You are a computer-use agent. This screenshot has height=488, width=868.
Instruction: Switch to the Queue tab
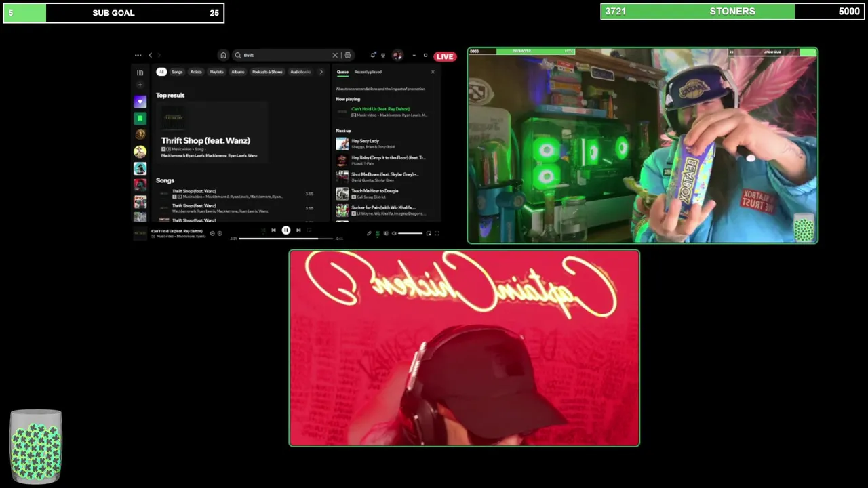tap(343, 72)
